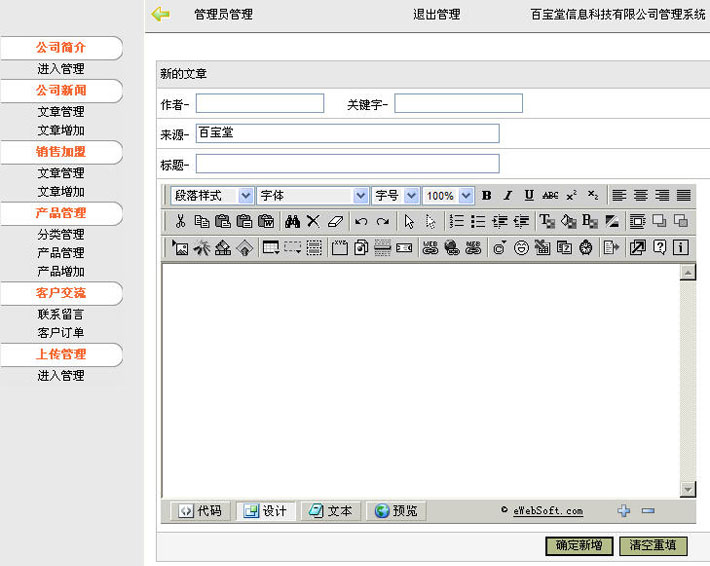
Task: Click the 标题 title input field
Action: click(x=348, y=163)
